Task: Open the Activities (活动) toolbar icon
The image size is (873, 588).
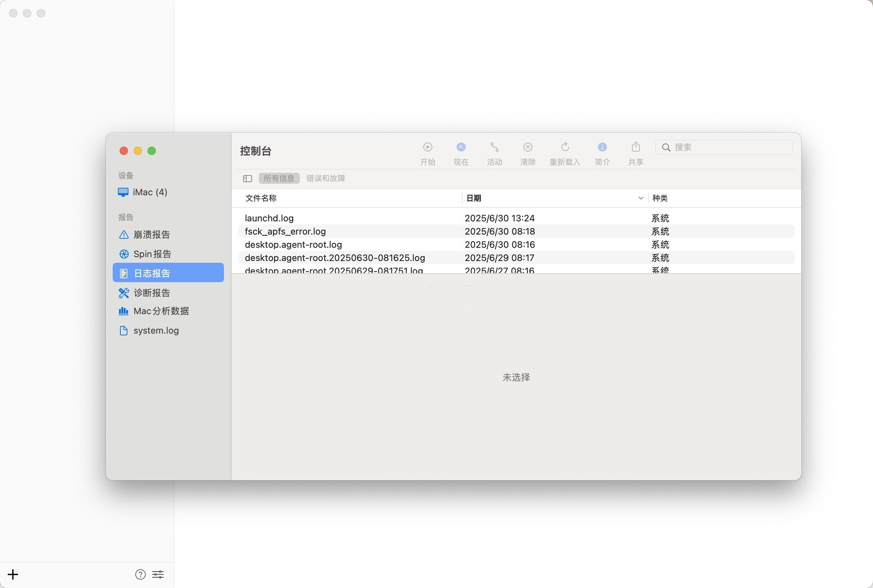Action: point(494,147)
